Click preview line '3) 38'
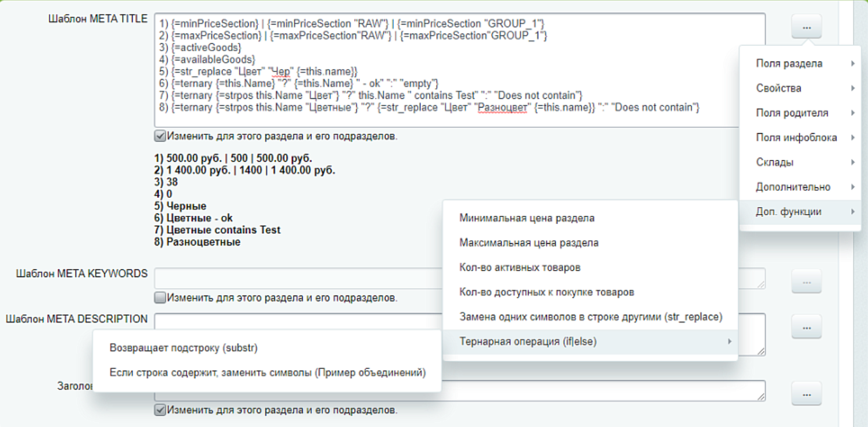The image size is (868, 427). [x=166, y=182]
